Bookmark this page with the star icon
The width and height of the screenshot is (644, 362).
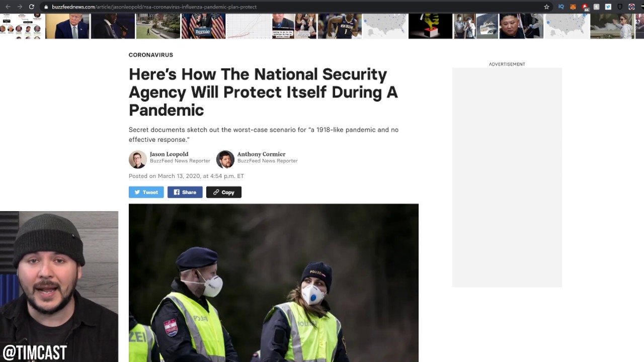(546, 7)
